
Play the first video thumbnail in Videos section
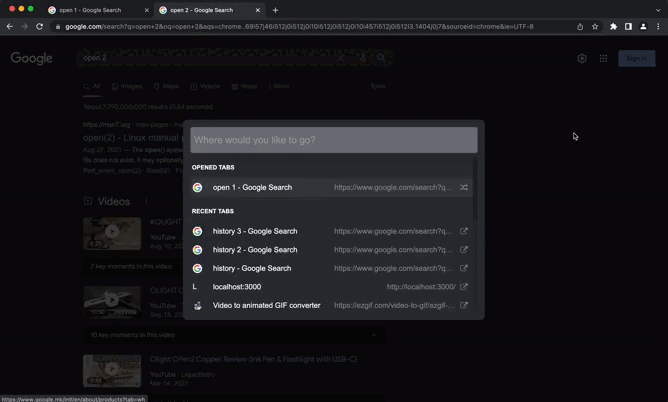coord(112,233)
